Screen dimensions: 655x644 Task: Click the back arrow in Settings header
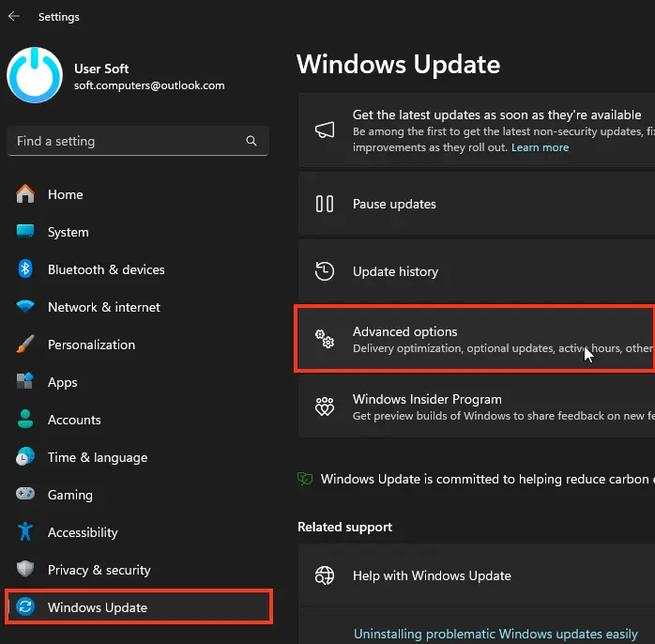[x=14, y=17]
